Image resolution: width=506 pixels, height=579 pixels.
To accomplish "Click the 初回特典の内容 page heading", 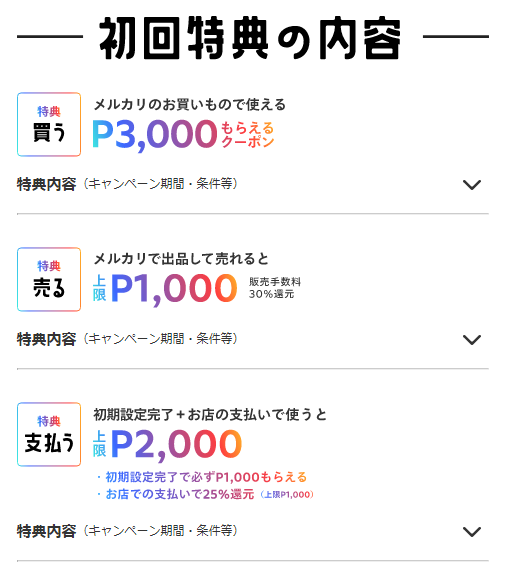I will [x=250, y=38].
